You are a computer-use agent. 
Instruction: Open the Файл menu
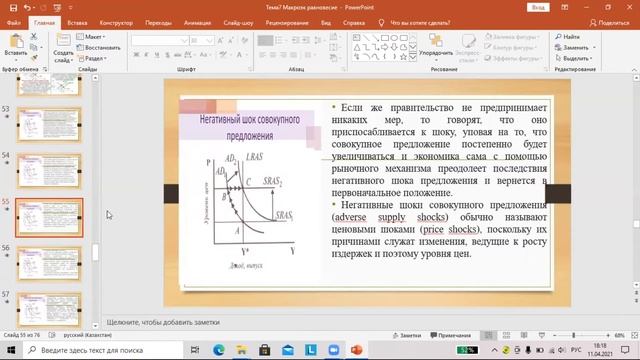pyautogui.click(x=13, y=23)
